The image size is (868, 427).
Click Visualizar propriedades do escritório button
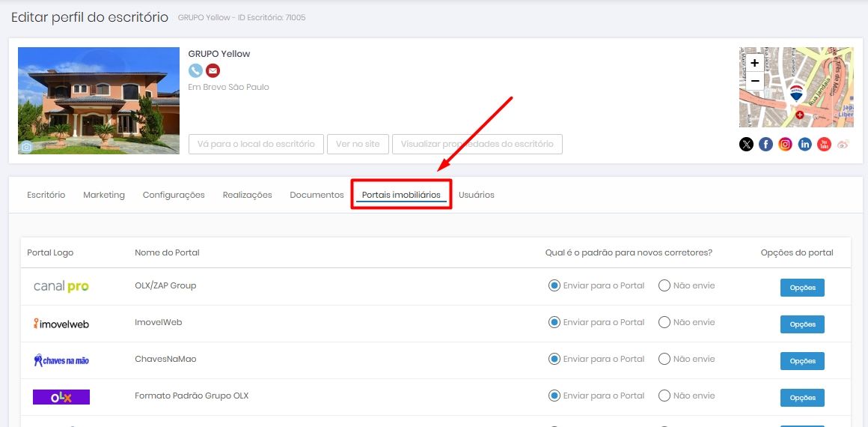(x=477, y=144)
